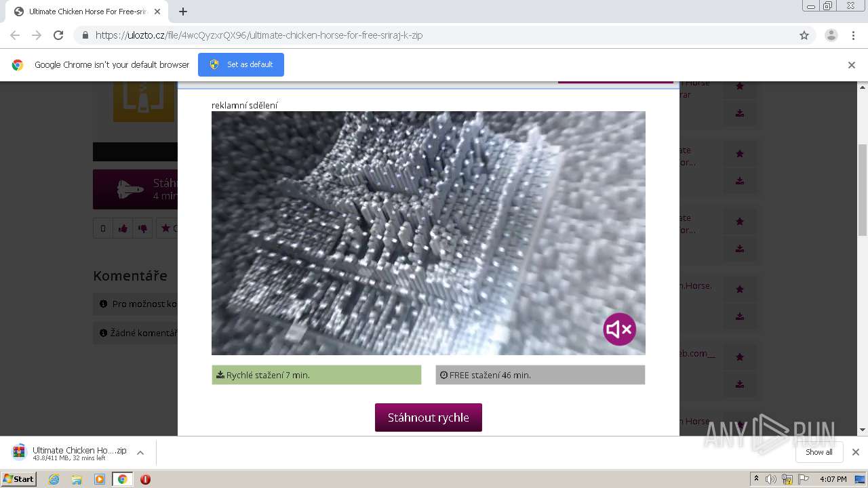Select the Ultimate Chicken Horse tab
Viewport: 868px width, 488px height.
[85, 12]
